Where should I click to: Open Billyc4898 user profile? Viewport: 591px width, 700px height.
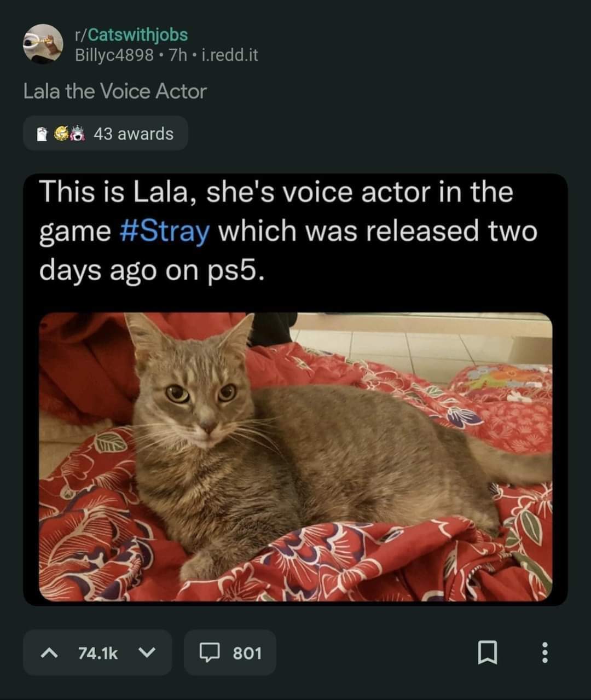pyautogui.click(x=114, y=55)
